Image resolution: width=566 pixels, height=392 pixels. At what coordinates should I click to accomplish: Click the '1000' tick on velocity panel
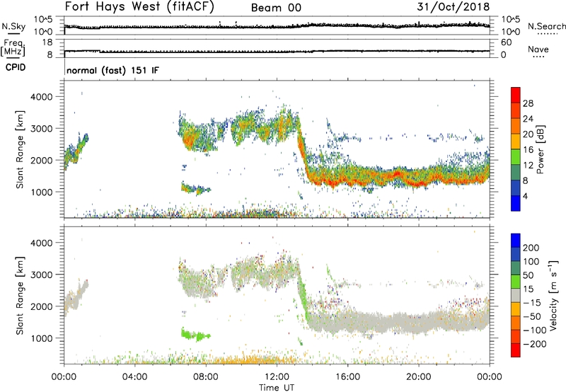pos(42,338)
